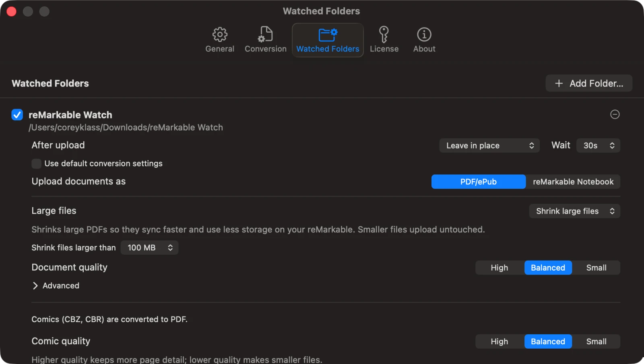644x364 pixels.
Task: Click the Document quality label
Action: pyautogui.click(x=70, y=267)
